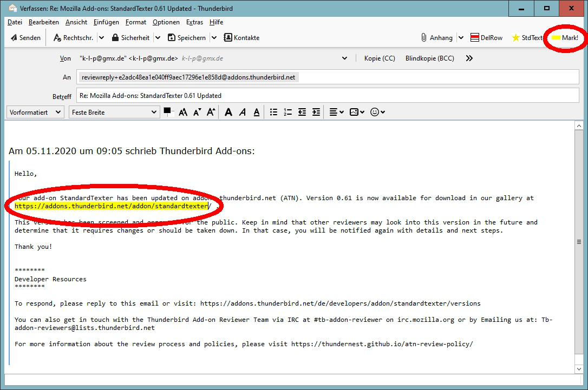Click the Sicherheit lock button

(x=130, y=37)
